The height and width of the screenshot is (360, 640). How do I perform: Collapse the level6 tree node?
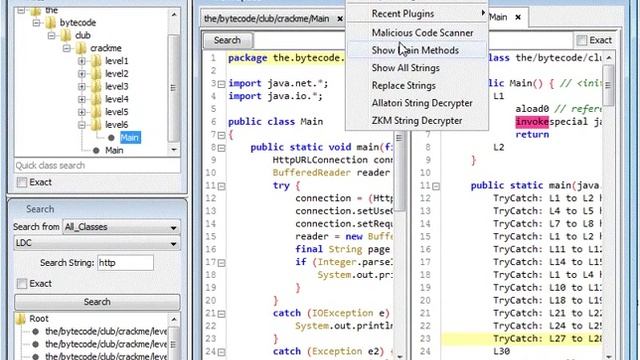coord(82,124)
